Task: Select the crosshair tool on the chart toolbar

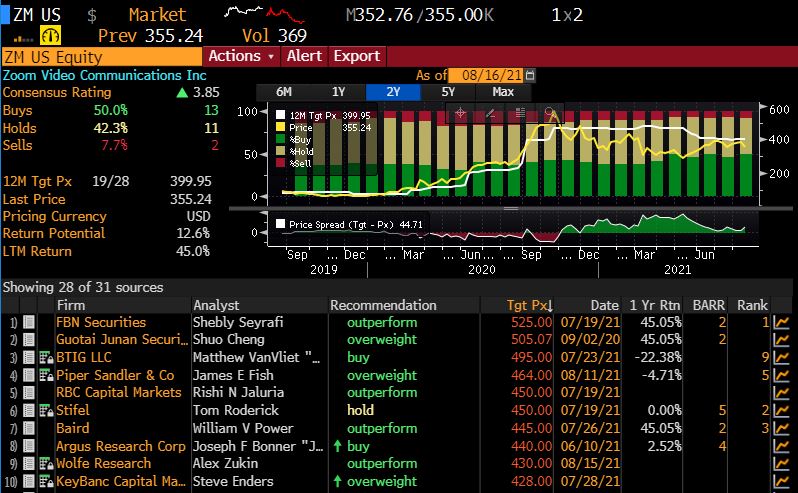Action: (x=460, y=114)
